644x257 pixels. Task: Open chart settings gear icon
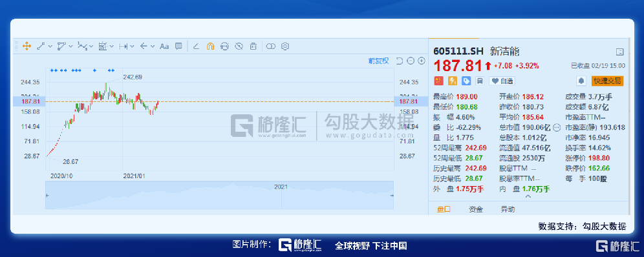285,46
